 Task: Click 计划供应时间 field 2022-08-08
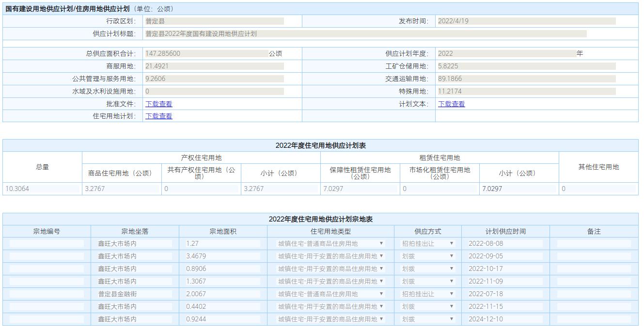click(x=505, y=243)
